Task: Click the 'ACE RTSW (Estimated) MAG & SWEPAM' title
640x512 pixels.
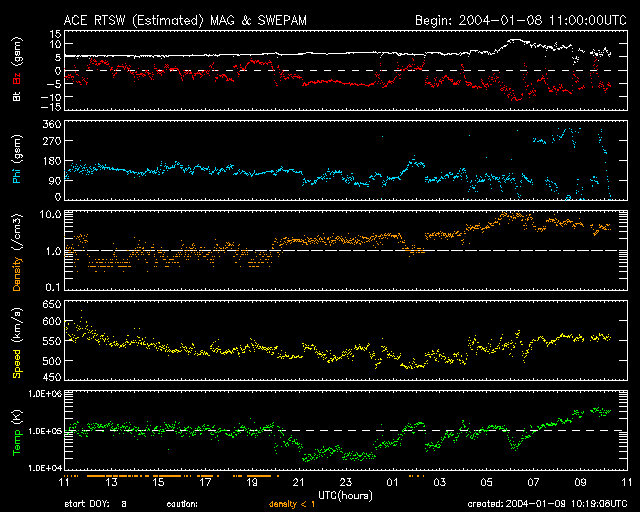Action: (185, 20)
